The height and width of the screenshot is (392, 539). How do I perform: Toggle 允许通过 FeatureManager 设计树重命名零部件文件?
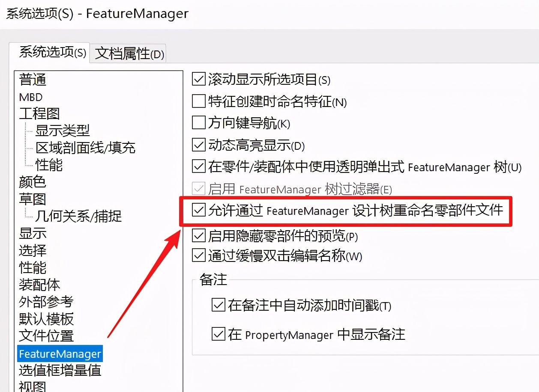(198, 211)
